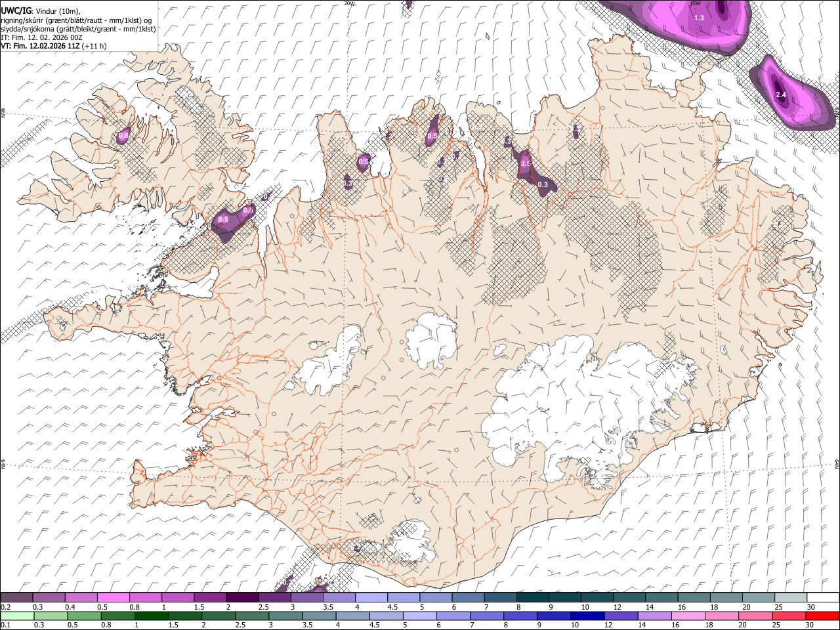Click the '0.1' legend number label
The height and width of the screenshot is (630, 840).
5,625
